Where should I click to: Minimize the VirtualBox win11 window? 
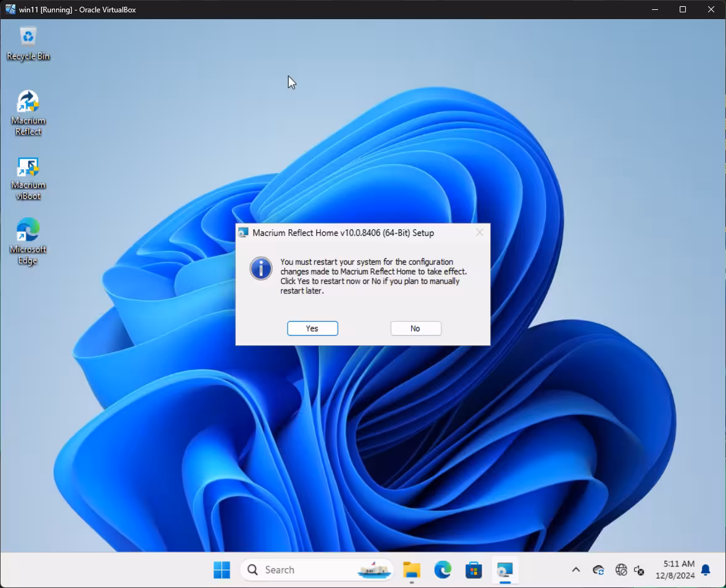(654, 9)
